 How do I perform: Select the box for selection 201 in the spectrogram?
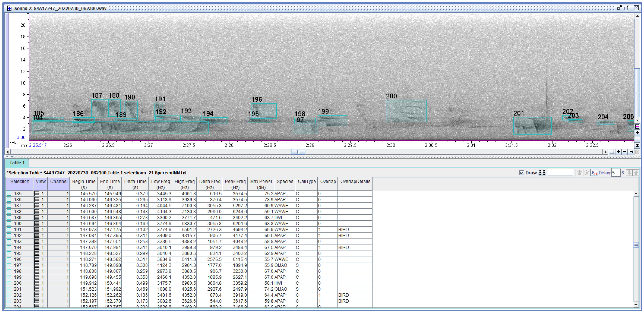coord(532,126)
